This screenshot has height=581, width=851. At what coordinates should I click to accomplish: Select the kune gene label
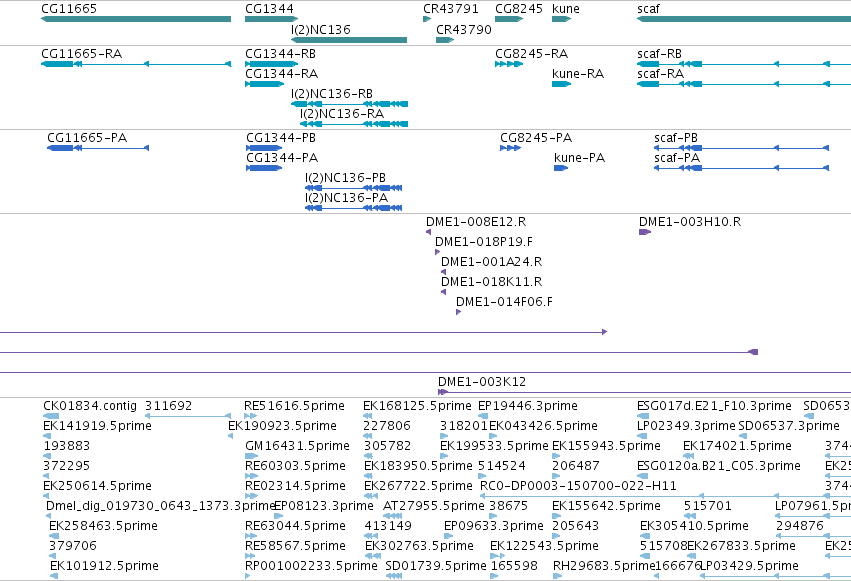click(566, 9)
